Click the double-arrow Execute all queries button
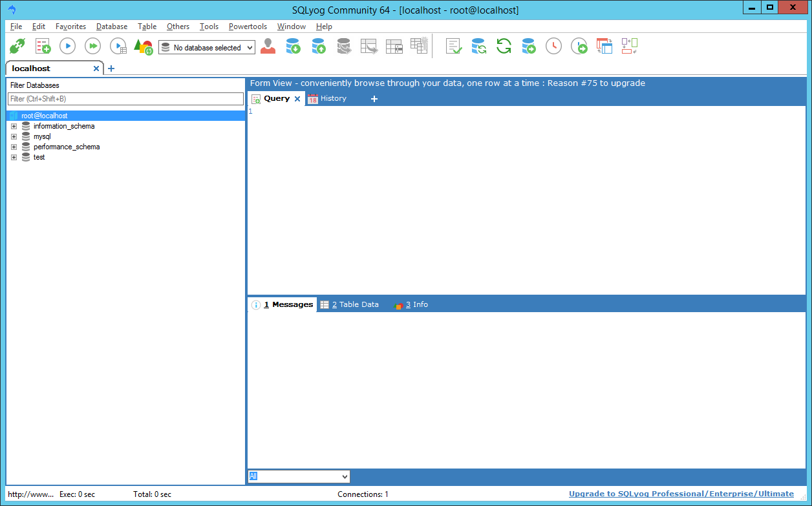The height and width of the screenshot is (506, 812). 93,47
